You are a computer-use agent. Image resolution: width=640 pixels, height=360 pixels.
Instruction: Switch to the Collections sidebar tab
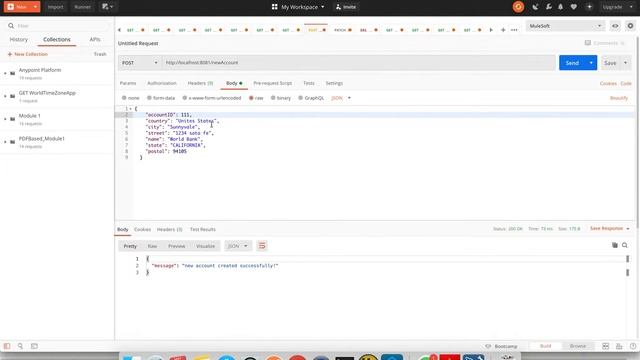pos(57,40)
